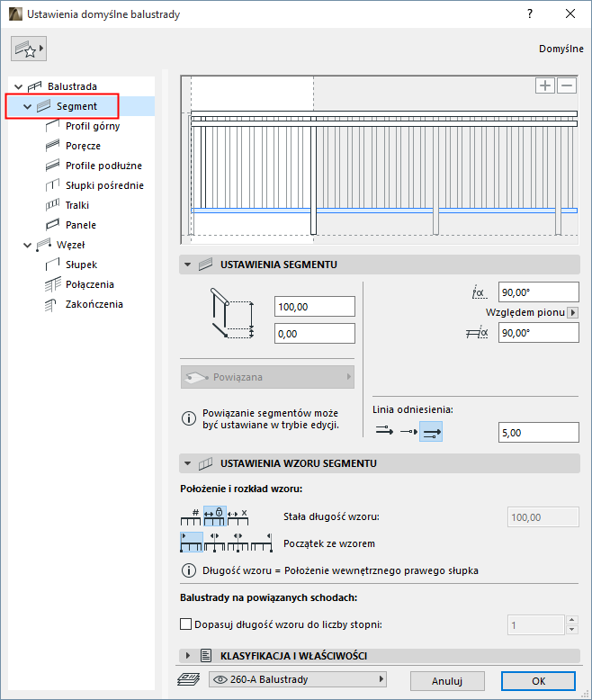This screenshot has height=700, width=592.
Task: Select fixed pattern length lock option
Action: [x=215, y=517]
